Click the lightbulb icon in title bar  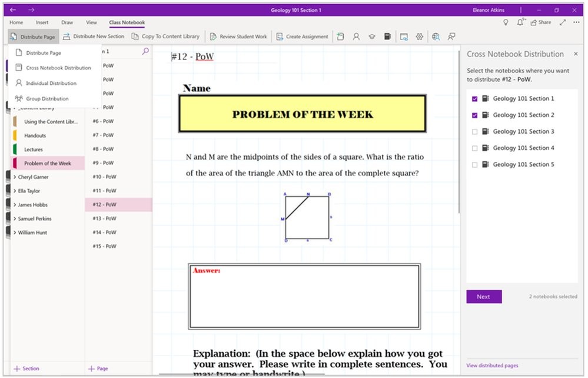(505, 22)
